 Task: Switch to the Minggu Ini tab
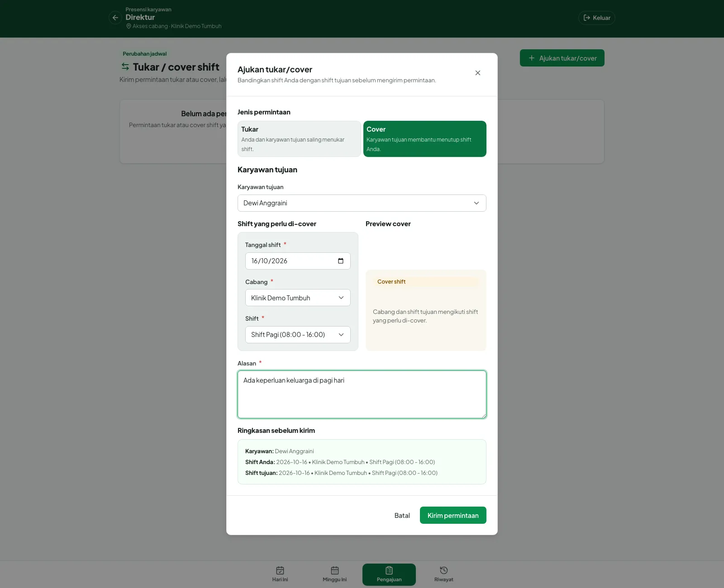(x=335, y=574)
